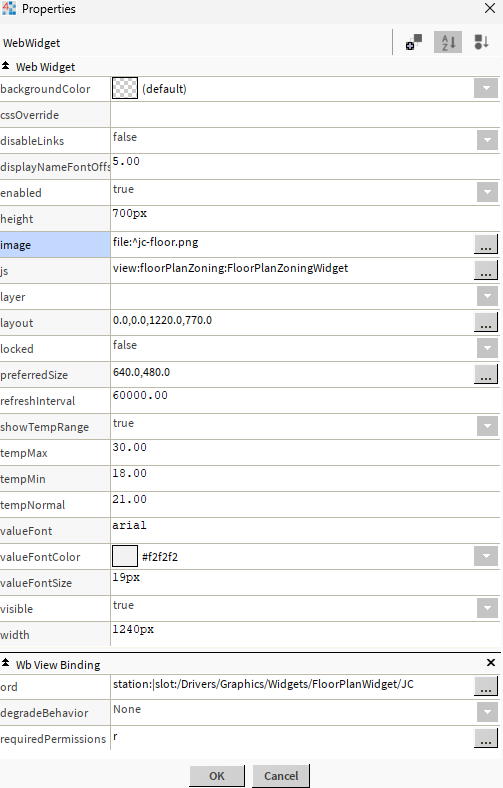This screenshot has width=503, height=788.
Task: Click the category sort icon
Action: 481,42
